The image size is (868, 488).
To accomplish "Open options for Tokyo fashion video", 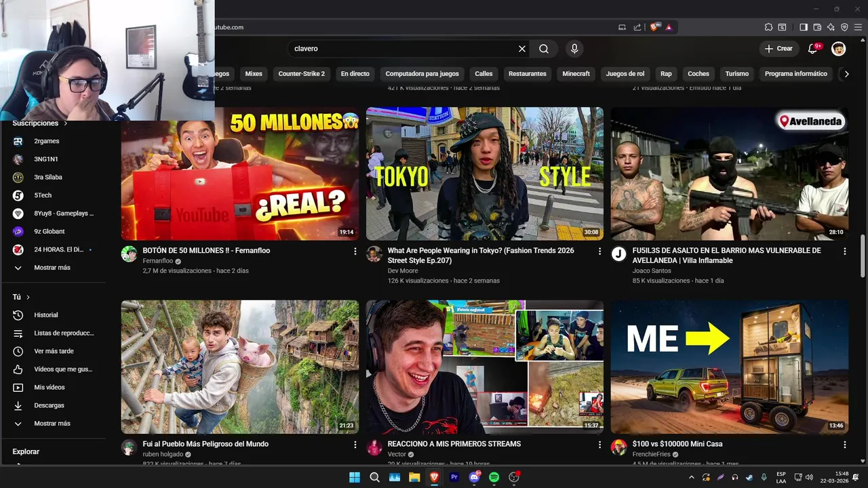I will coord(599,251).
